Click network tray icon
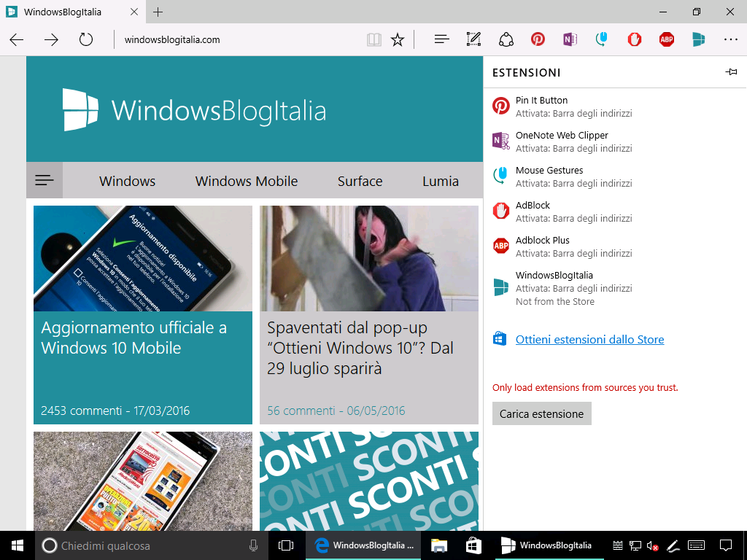 coord(635,545)
